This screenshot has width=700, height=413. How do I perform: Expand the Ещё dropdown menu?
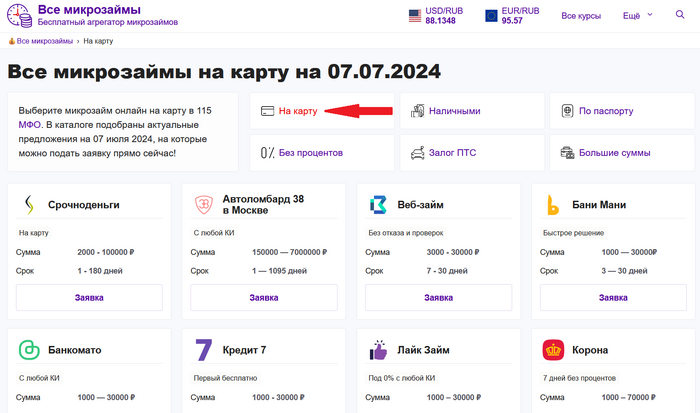[638, 16]
